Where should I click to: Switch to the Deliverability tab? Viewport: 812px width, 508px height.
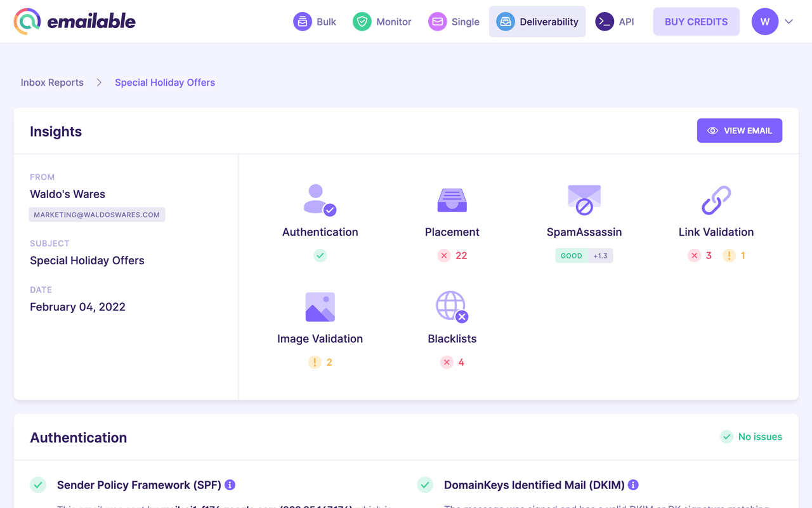click(537, 21)
